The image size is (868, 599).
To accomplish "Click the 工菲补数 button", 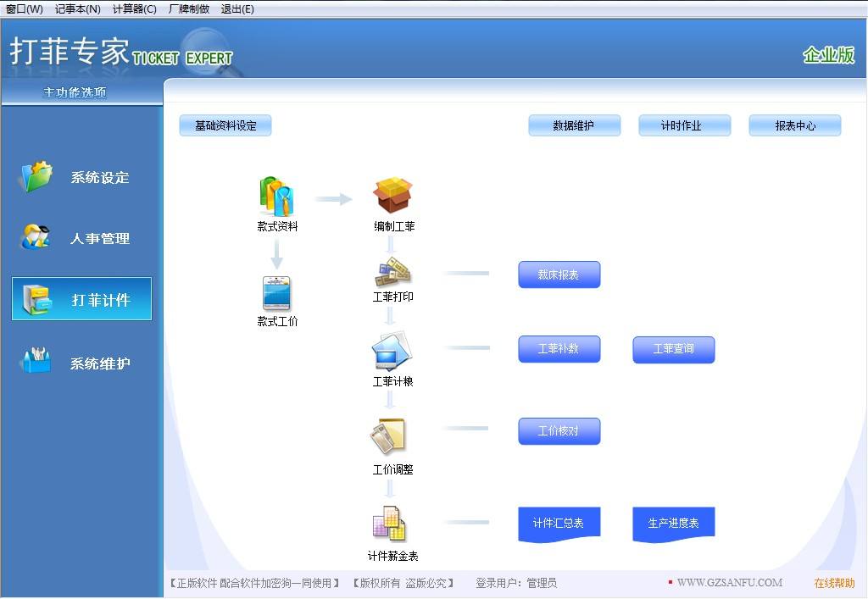I will pos(559,349).
